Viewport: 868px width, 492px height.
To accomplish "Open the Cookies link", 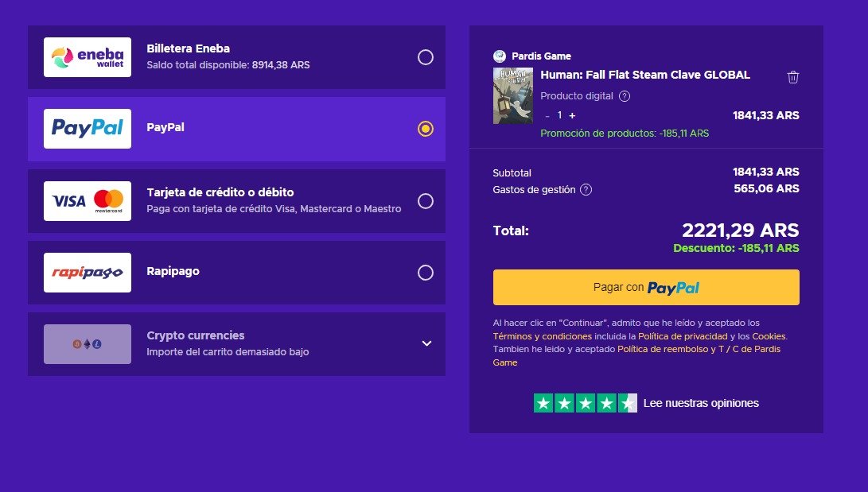I will coord(769,336).
